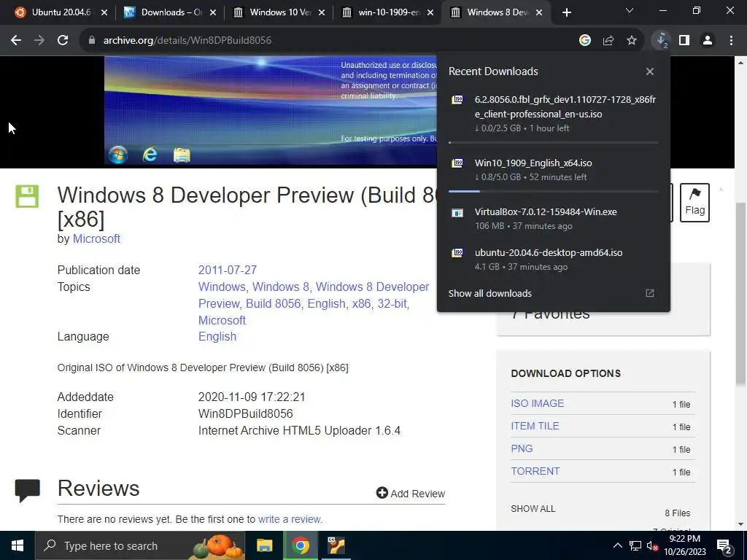Open ubuntu-20.04.6-desktop-amd64.iso download
747x560 pixels.
pos(554,259)
